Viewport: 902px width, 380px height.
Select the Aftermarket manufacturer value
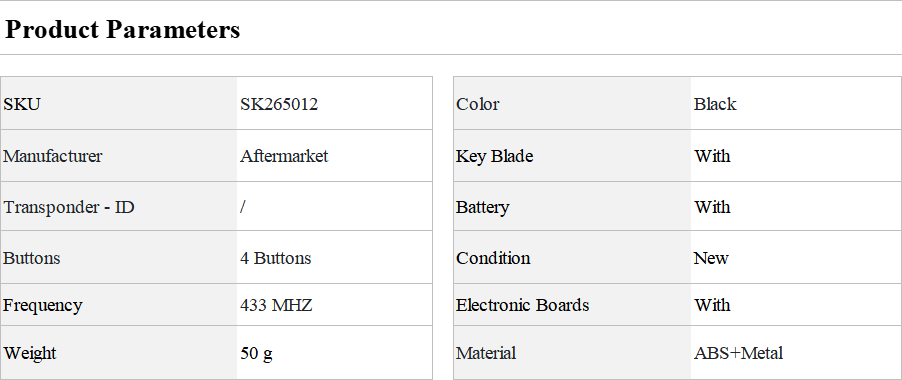click(284, 156)
